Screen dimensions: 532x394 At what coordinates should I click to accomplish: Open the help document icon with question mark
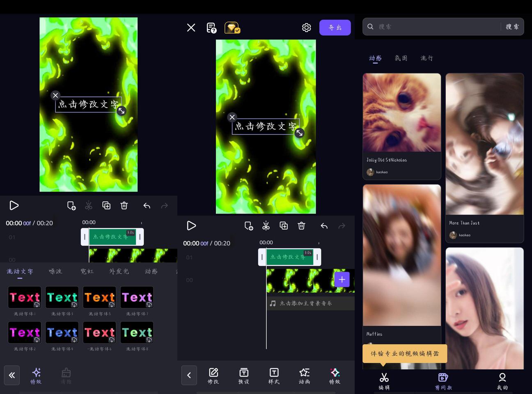pos(211,27)
